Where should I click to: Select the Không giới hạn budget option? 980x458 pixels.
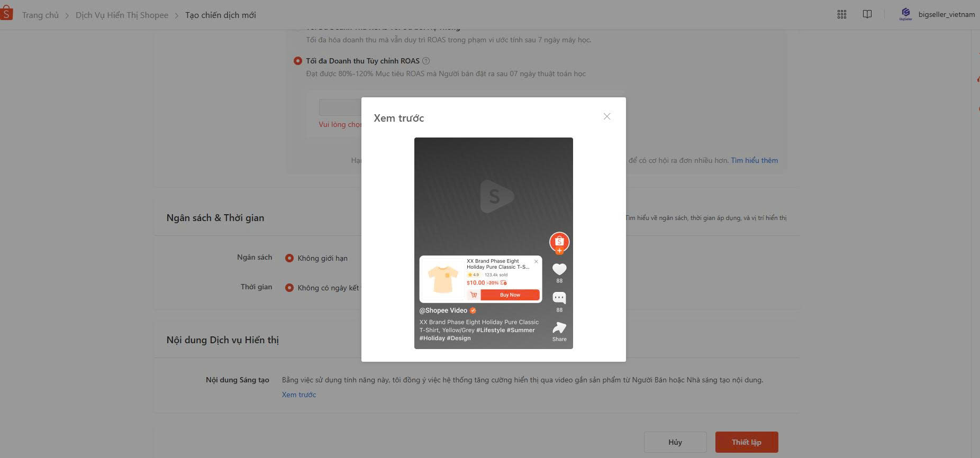click(x=289, y=258)
